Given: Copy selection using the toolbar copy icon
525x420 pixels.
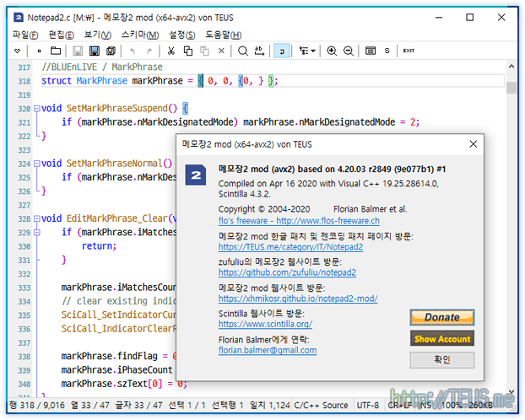Looking at the screenshot, I should [x=188, y=51].
